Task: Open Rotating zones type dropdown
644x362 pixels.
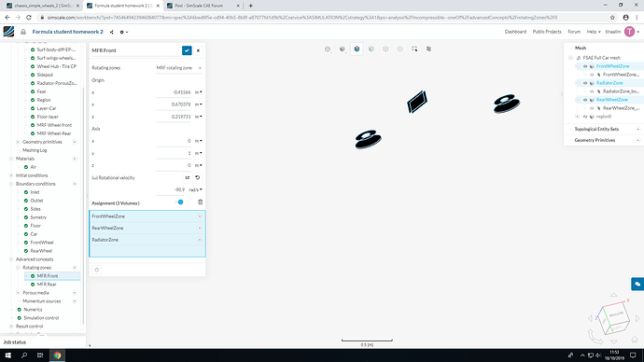Action: click(179, 68)
